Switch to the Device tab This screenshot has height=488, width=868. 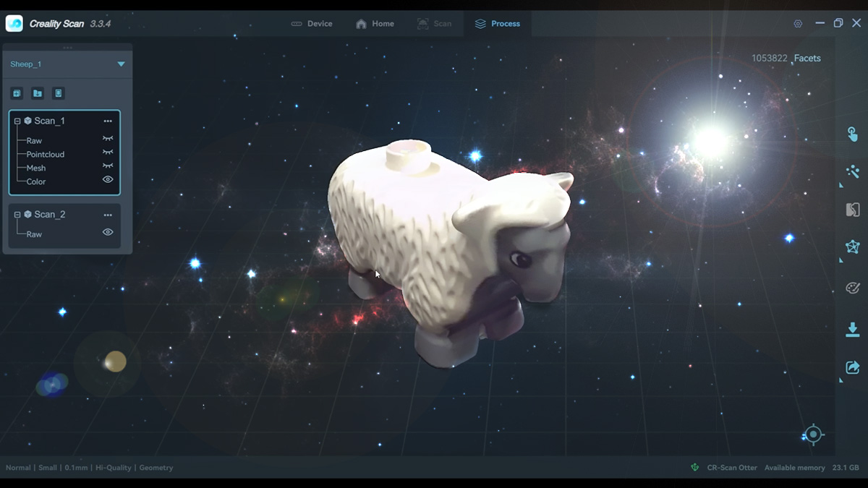(x=312, y=24)
